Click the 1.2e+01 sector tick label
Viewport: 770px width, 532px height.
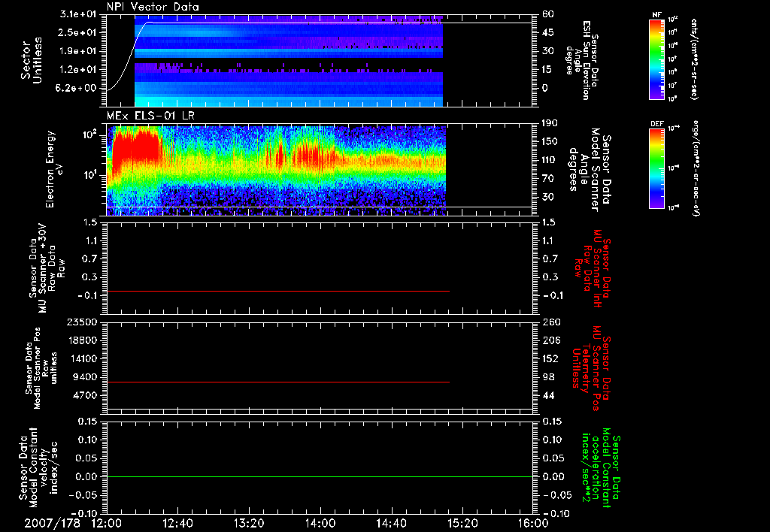(77, 70)
